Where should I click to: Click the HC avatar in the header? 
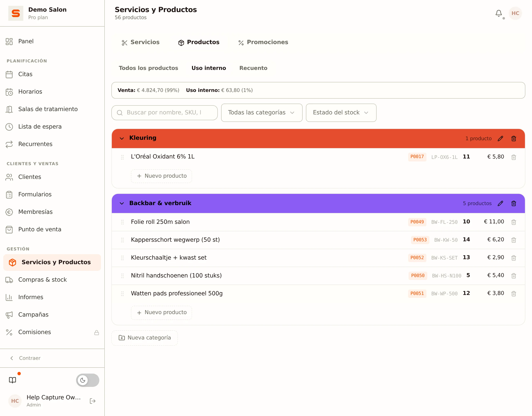[x=515, y=13]
